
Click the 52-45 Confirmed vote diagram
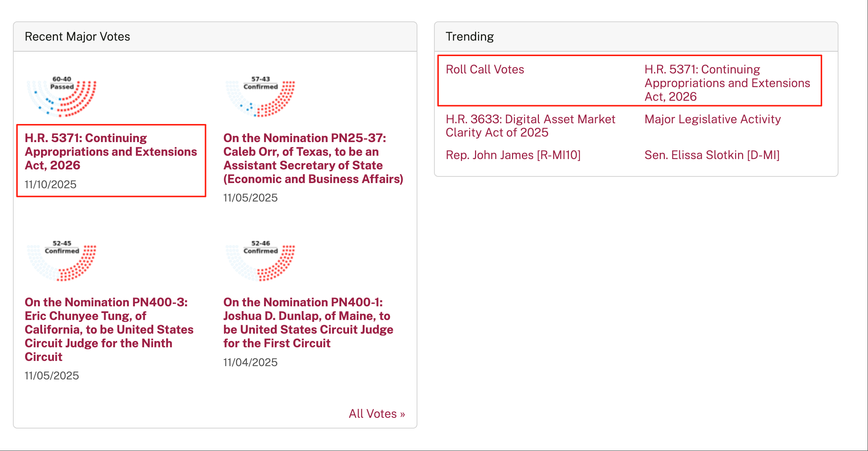pos(62,261)
